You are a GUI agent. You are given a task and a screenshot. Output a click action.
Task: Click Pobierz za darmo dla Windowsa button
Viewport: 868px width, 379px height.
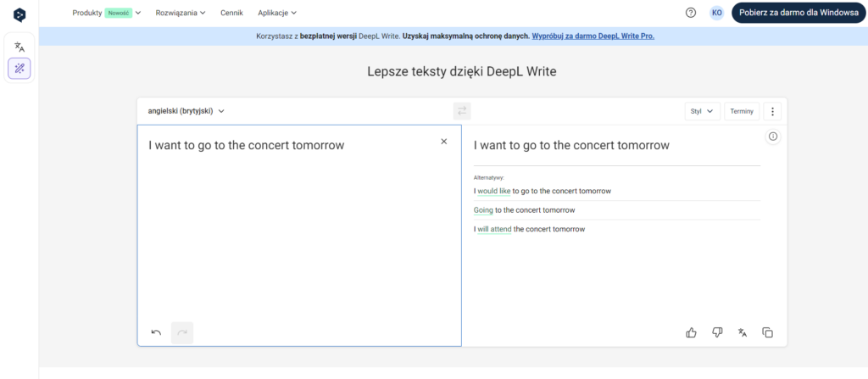click(x=798, y=13)
